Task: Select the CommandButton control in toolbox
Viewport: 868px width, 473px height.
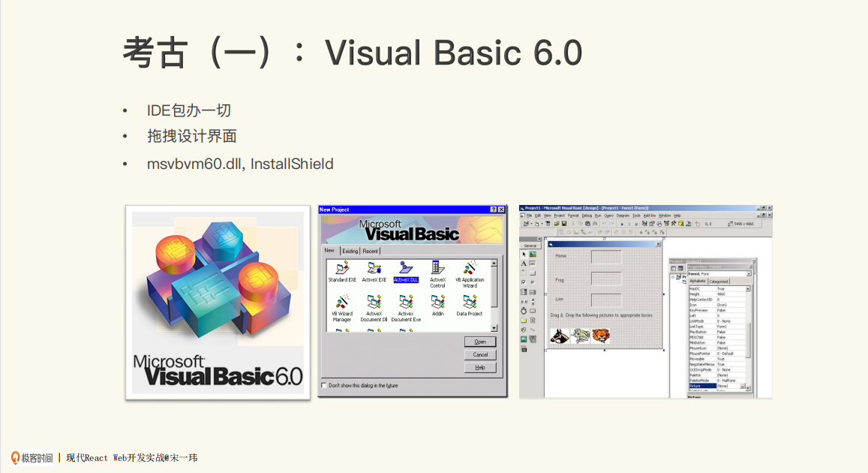Action: (x=533, y=273)
